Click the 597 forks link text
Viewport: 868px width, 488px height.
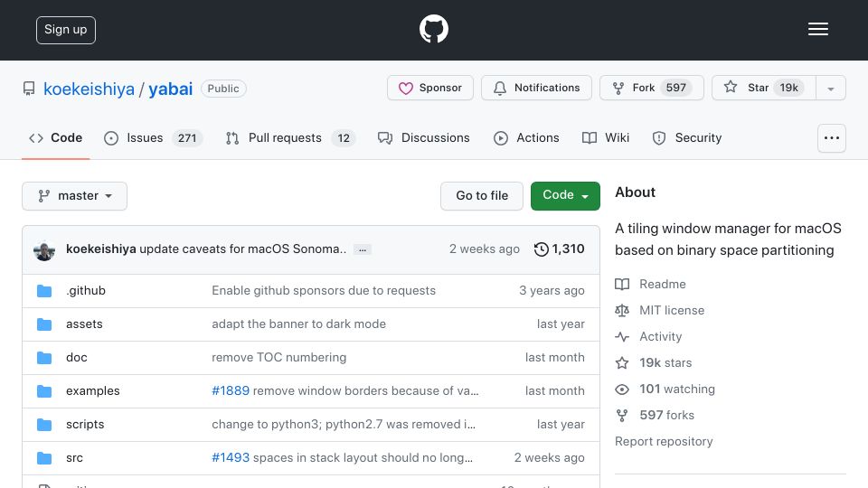pyautogui.click(x=666, y=416)
